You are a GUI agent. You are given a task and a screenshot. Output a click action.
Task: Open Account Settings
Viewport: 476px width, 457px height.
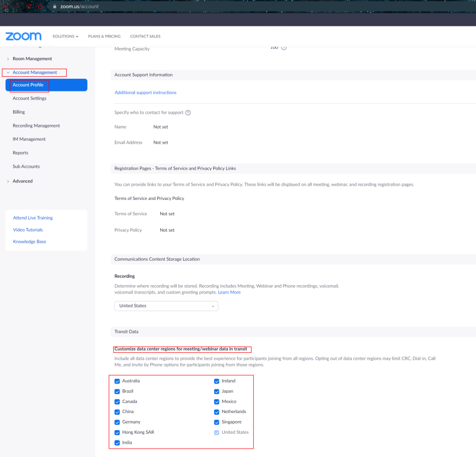pos(30,98)
